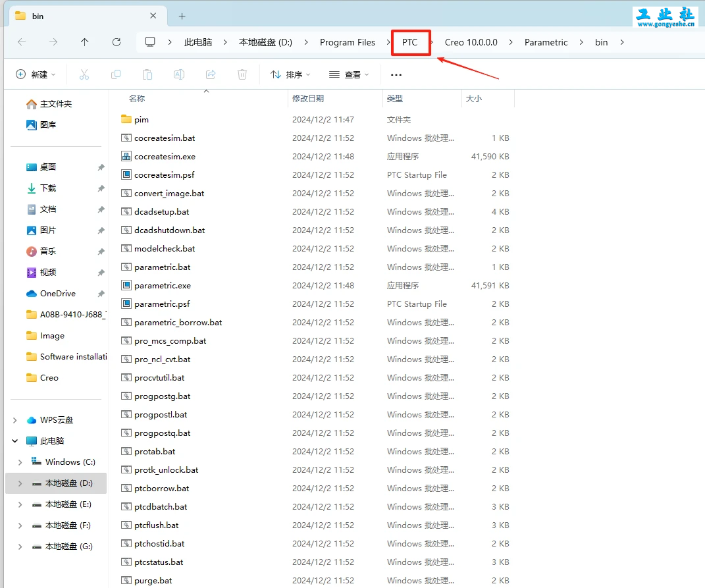Sort by 修改日期 column header
Screen dimensions: 705x588
pos(308,99)
